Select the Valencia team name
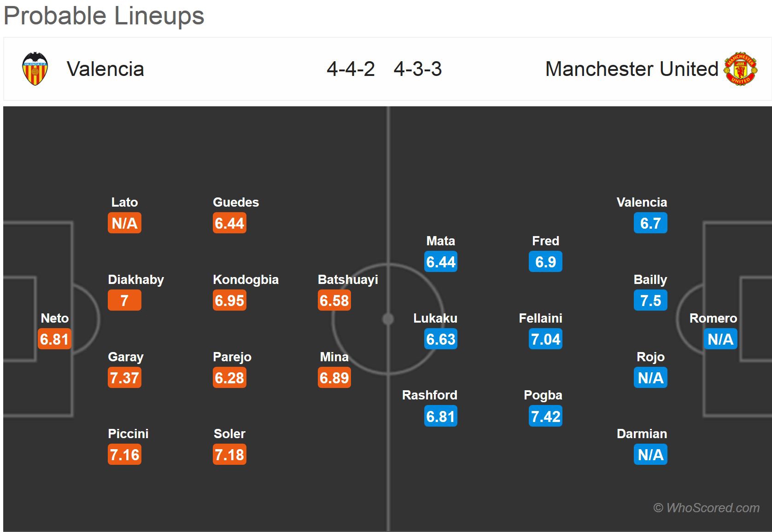 coord(105,69)
